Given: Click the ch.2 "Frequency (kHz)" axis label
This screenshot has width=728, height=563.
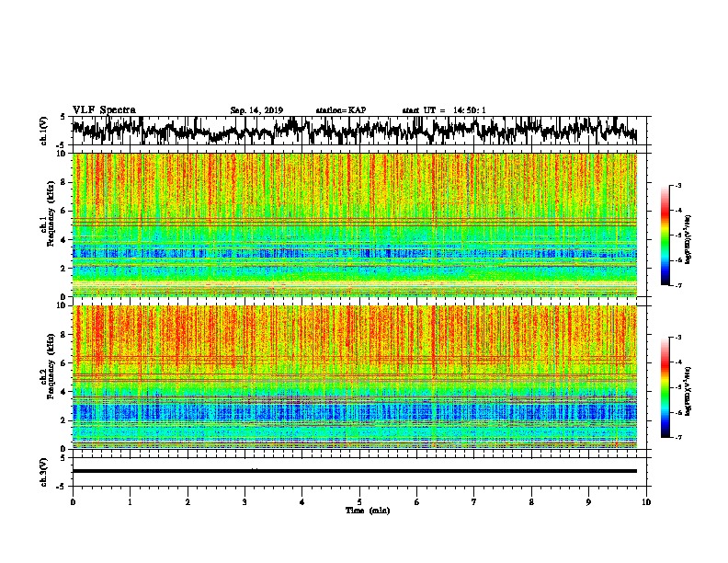Looking at the screenshot, I should (x=51, y=366).
